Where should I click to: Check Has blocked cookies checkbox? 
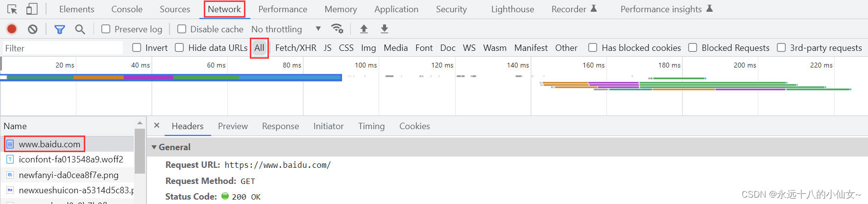pyautogui.click(x=593, y=47)
